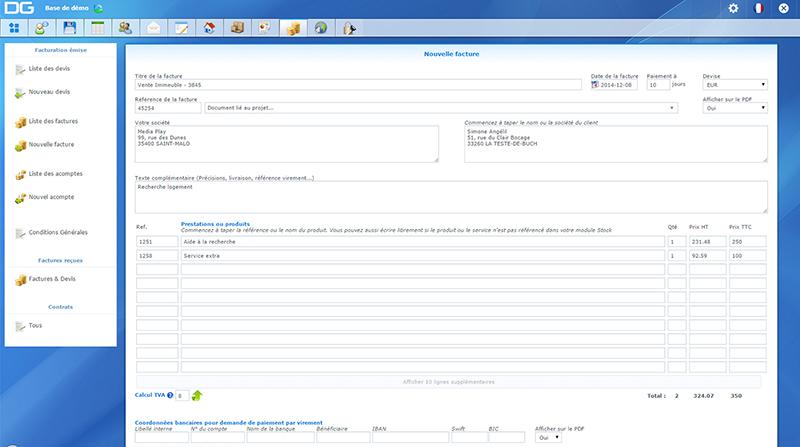Open Liste des devis

tap(49, 68)
